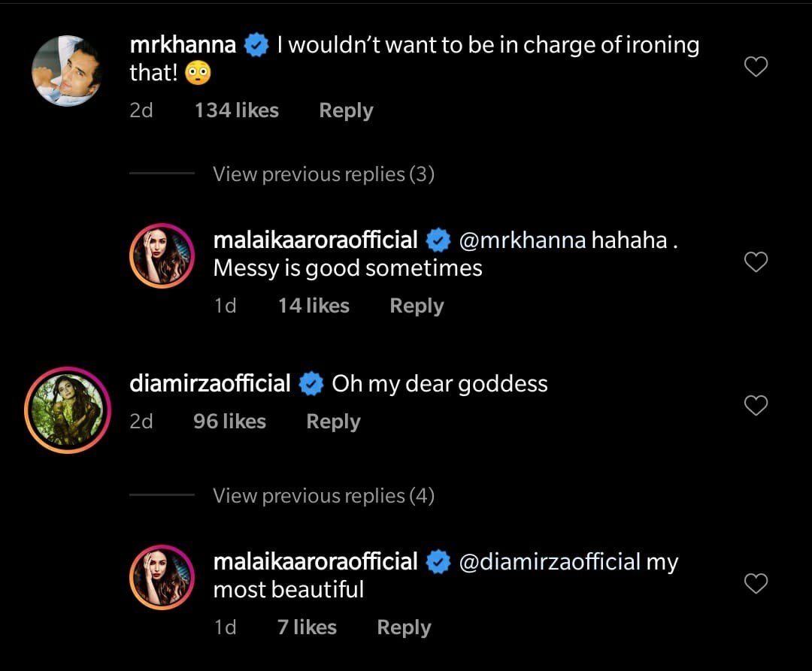Tap the heart on the 'my most beautiful' reply
The height and width of the screenshot is (671, 812).
755,584
